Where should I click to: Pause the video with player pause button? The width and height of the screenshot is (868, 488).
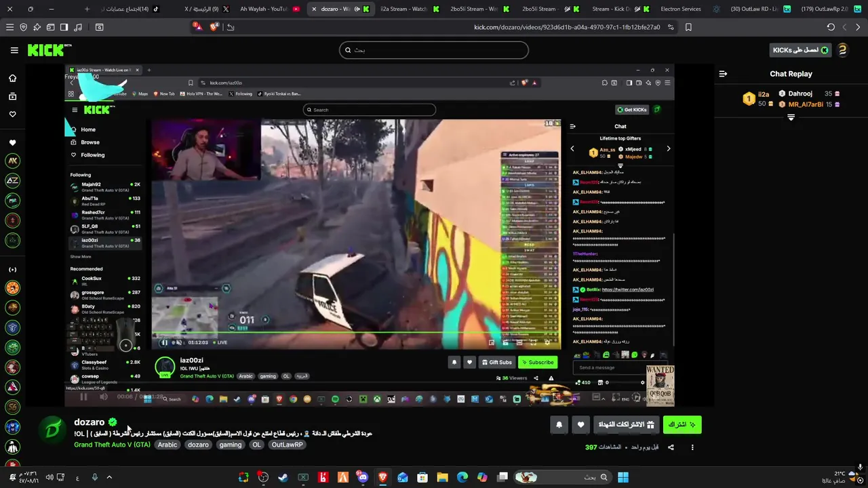[x=84, y=397]
